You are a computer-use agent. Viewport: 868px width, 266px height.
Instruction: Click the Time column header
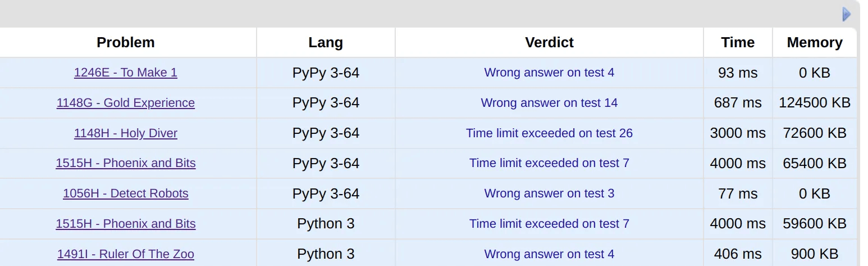pyautogui.click(x=738, y=43)
